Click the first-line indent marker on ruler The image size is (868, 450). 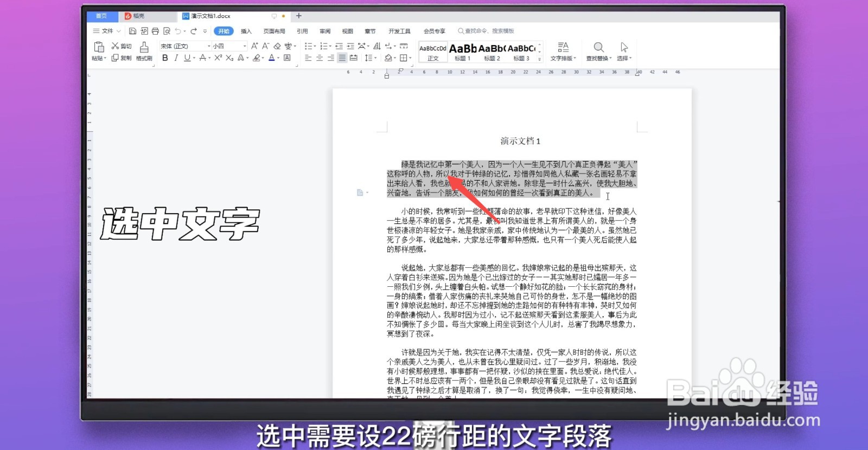click(400, 70)
